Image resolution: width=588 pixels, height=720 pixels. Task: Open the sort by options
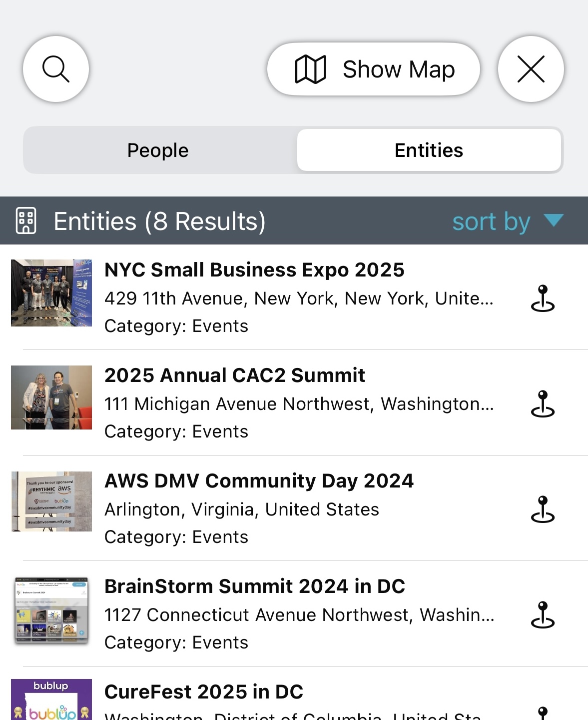tap(491, 221)
